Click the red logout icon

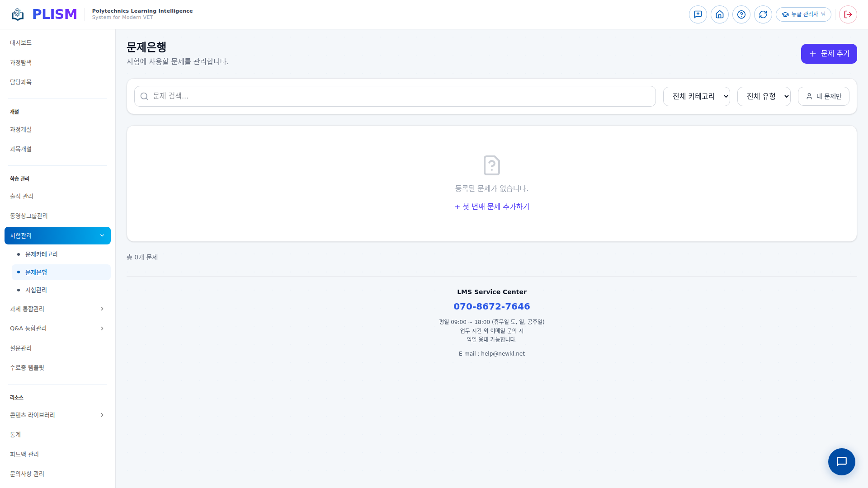pos(848,14)
